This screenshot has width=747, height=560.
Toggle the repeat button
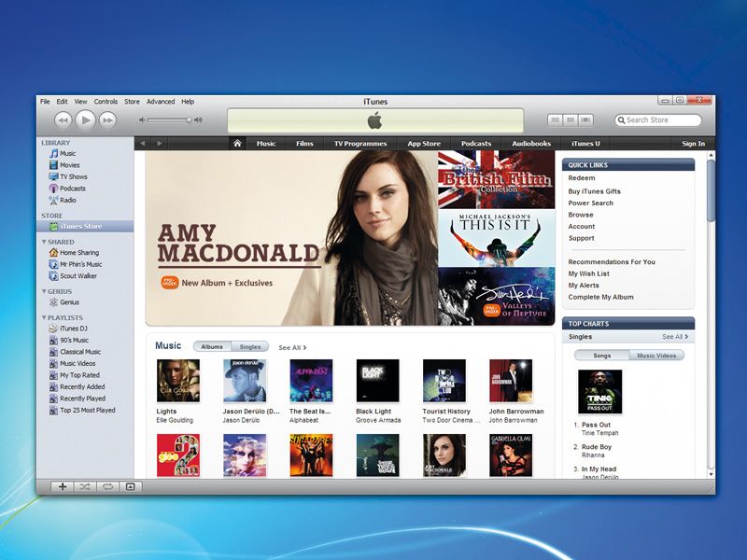point(107,486)
